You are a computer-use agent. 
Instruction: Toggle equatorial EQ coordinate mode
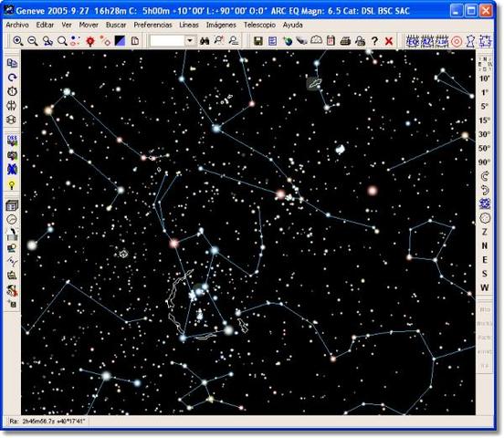(x=412, y=41)
